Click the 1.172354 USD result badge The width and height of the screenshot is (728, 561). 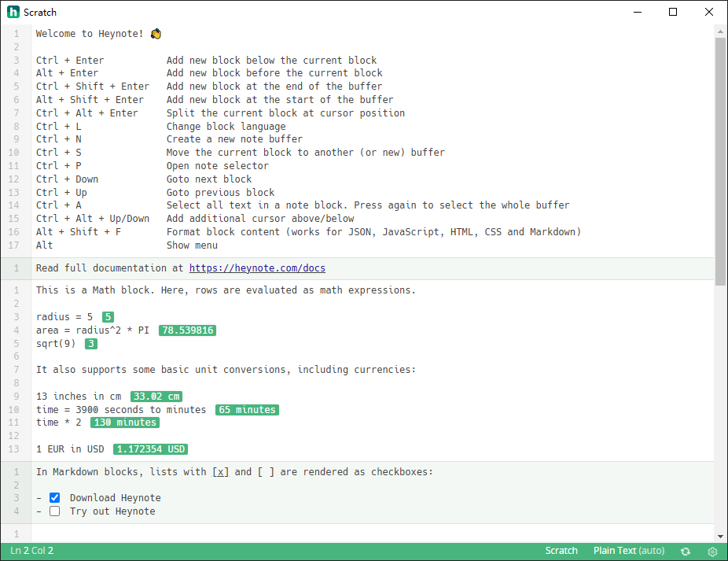coord(150,449)
